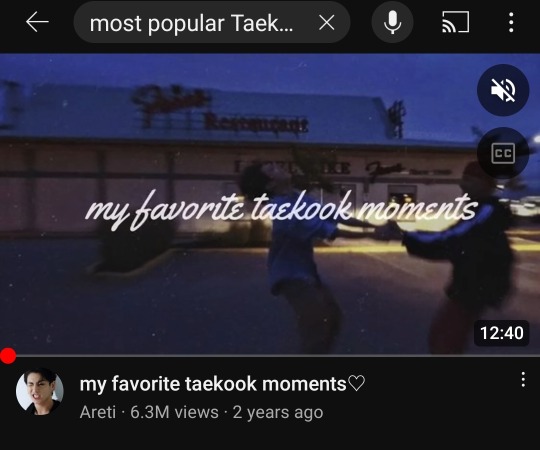540x450 pixels.
Task: Open the top-right overflow options menu
Action: coord(511,22)
